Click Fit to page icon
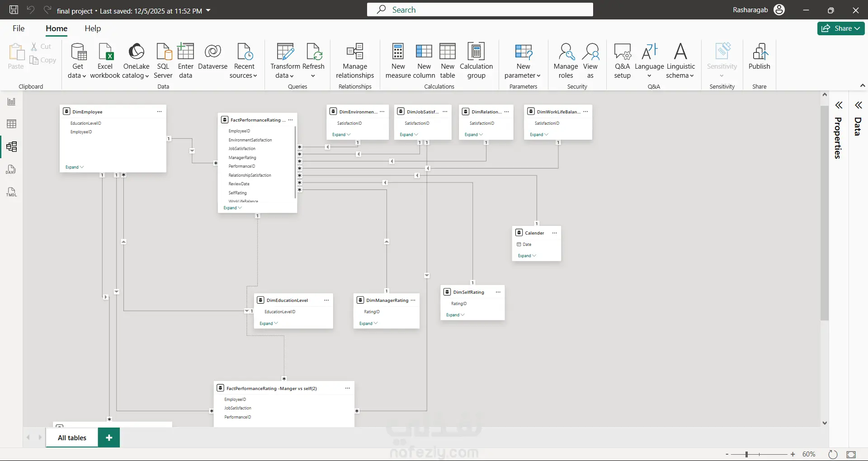This screenshot has height=461, width=868. pos(851,454)
